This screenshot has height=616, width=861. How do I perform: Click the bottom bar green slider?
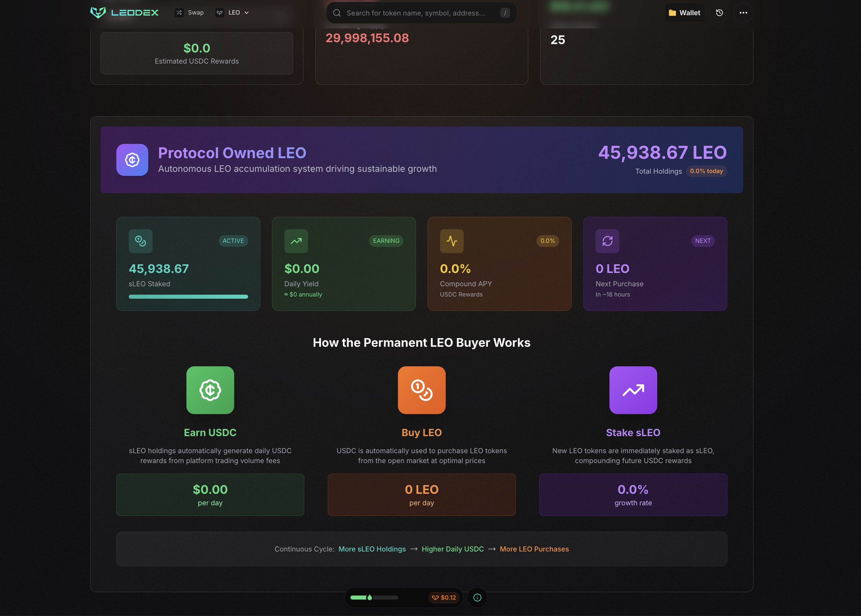click(374, 597)
